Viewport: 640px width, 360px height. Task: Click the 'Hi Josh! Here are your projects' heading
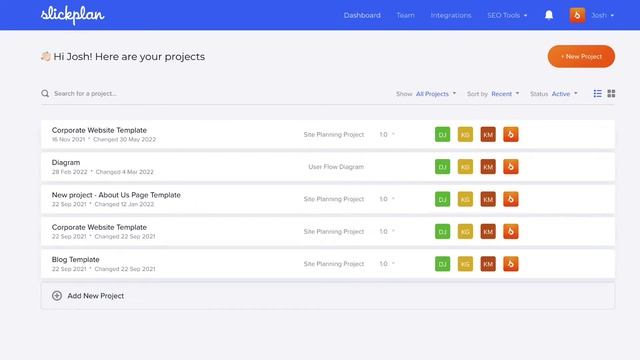point(129,56)
